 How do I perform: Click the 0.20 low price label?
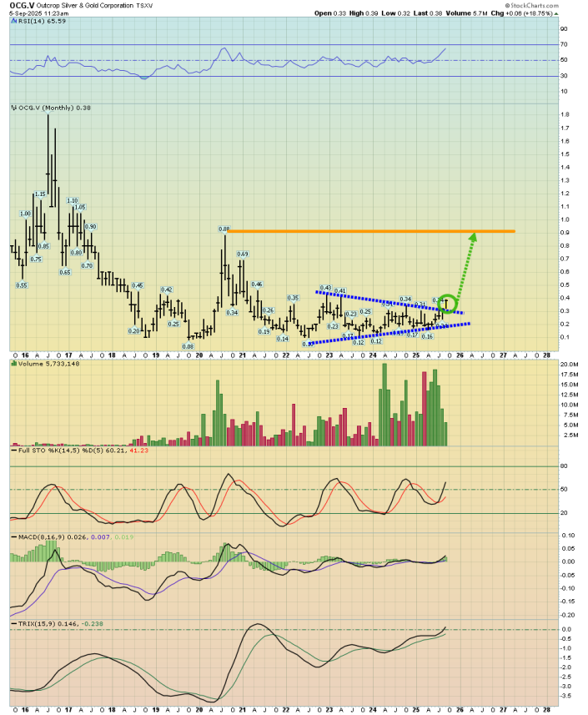tap(133, 331)
